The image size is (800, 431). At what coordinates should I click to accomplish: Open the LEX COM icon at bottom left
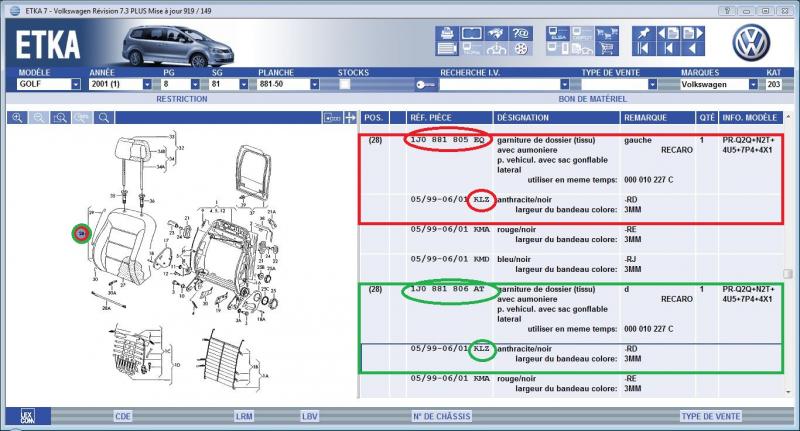(x=28, y=416)
